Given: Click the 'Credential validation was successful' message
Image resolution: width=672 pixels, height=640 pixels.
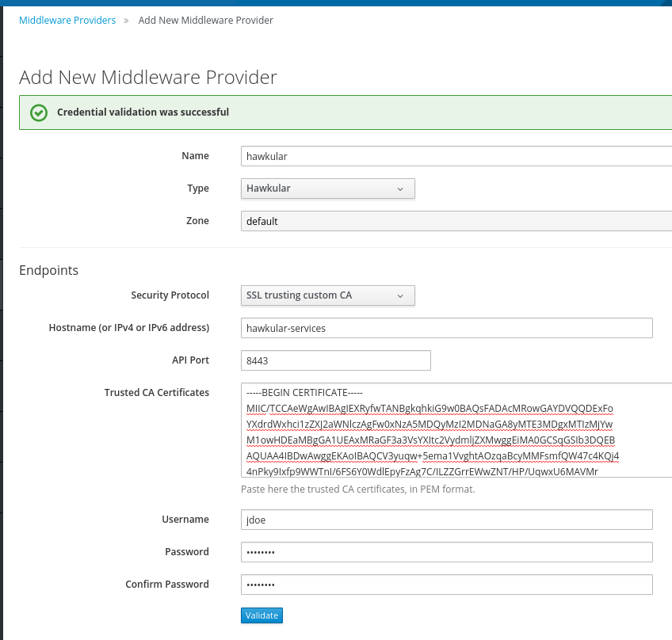Looking at the screenshot, I should (x=143, y=112).
